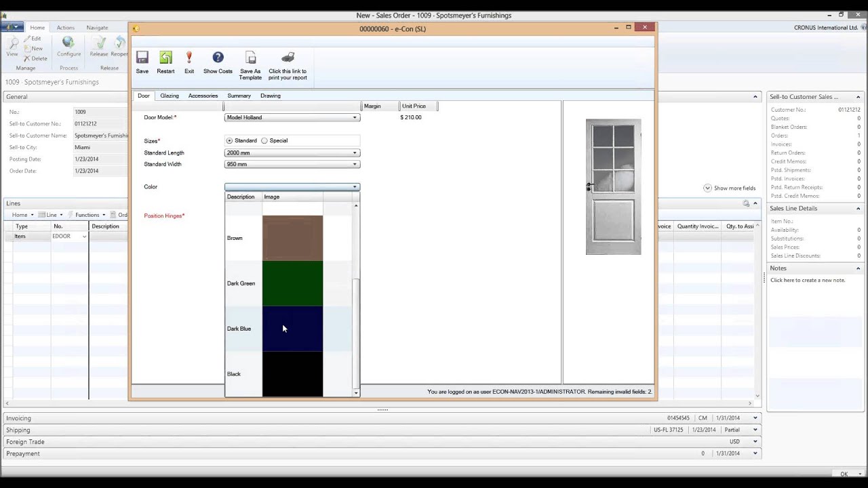Click Delete in the Manage group

(35, 58)
